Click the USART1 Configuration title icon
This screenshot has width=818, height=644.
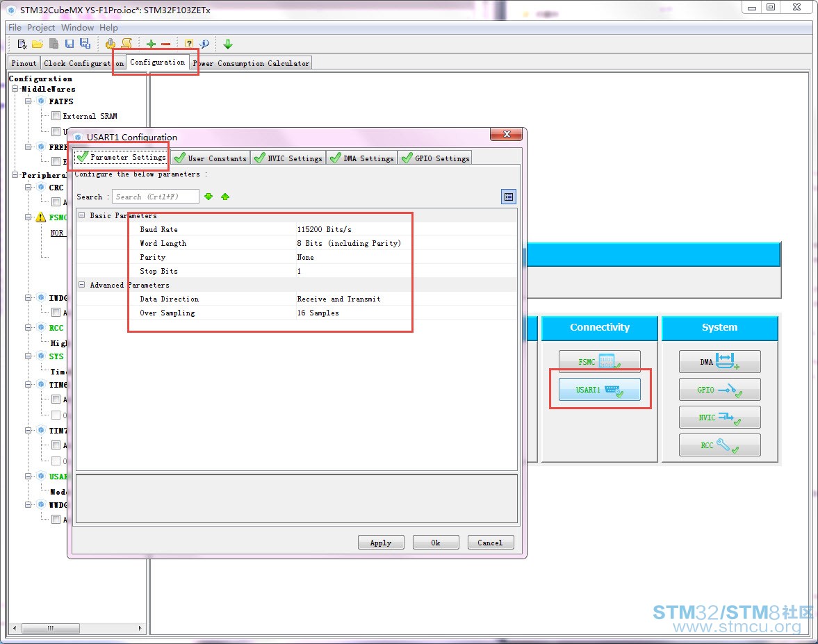79,137
